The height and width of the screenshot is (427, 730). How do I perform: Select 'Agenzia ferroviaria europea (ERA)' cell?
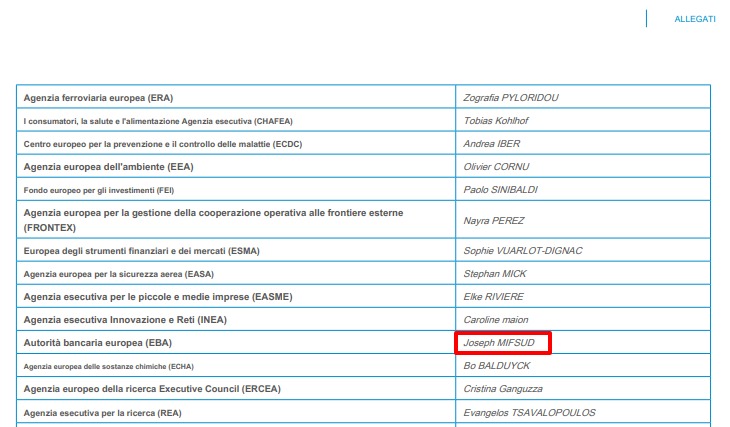pos(236,98)
